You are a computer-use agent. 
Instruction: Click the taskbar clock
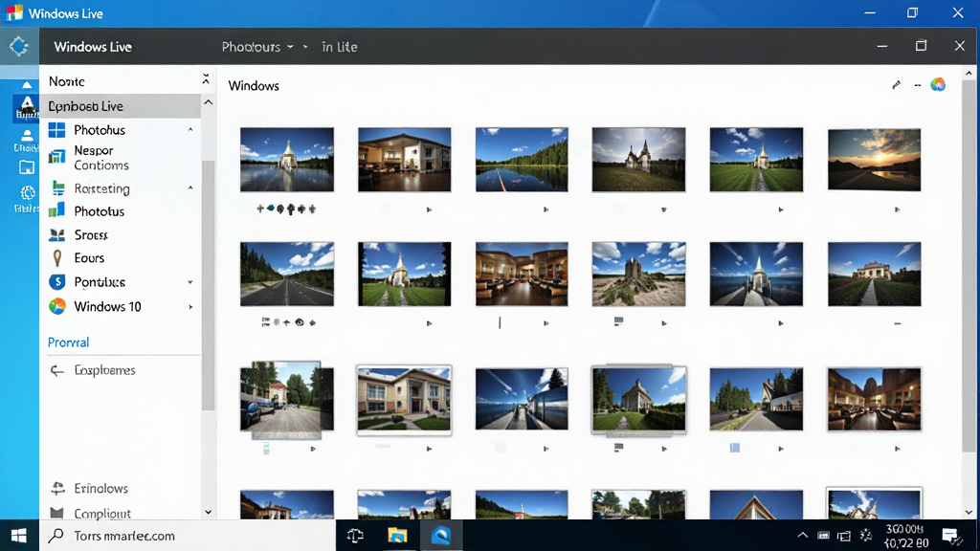905,536
